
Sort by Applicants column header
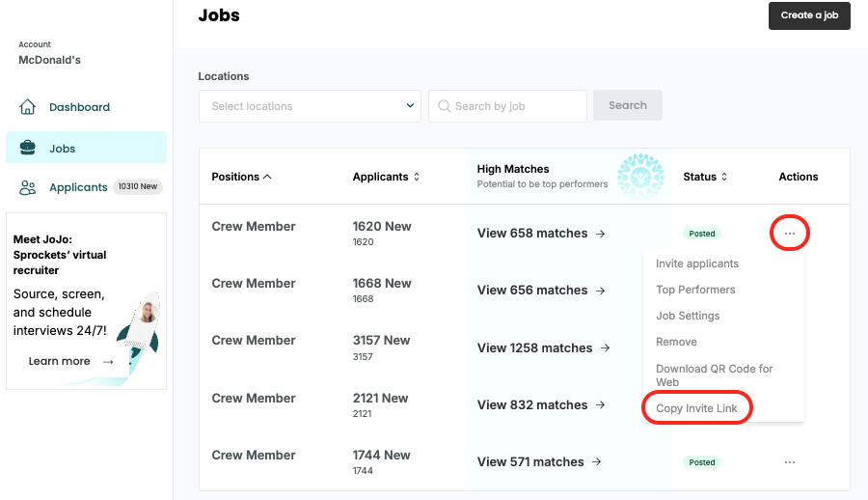coord(387,177)
